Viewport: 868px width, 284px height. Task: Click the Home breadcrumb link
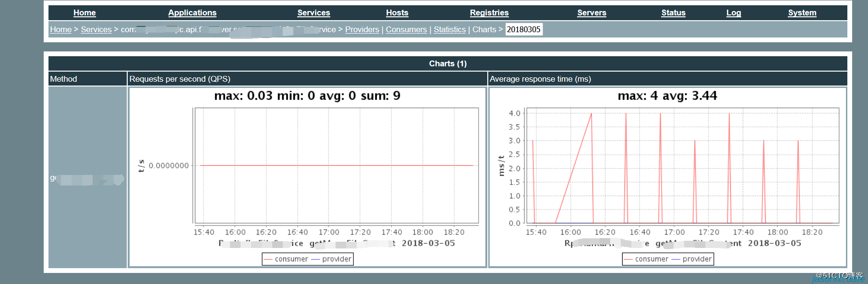point(61,30)
